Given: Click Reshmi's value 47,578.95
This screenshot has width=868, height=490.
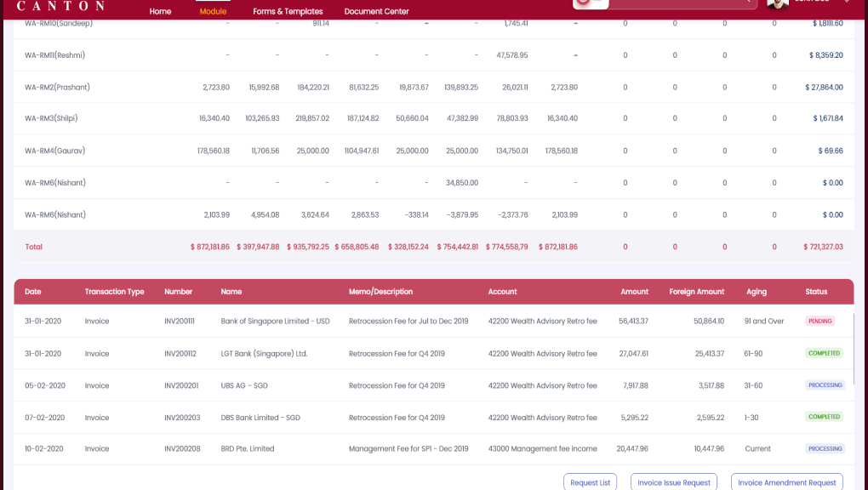Looking at the screenshot, I should click(x=512, y=54).
